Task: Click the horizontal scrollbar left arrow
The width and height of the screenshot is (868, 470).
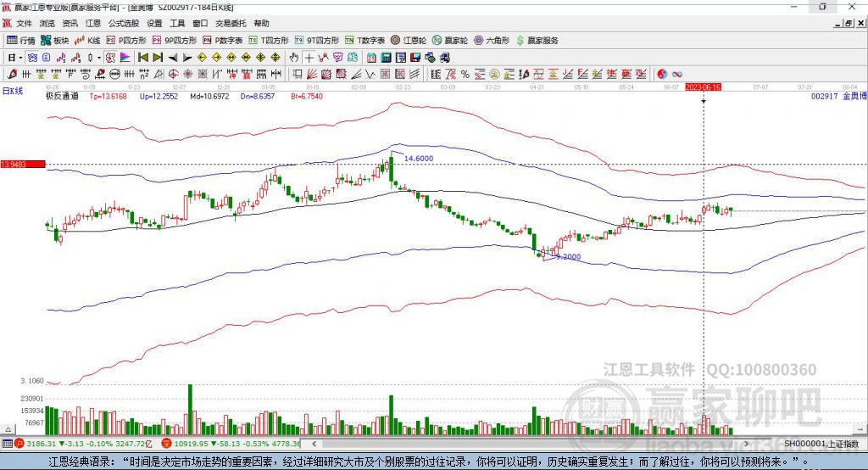Action: (314, 444)
